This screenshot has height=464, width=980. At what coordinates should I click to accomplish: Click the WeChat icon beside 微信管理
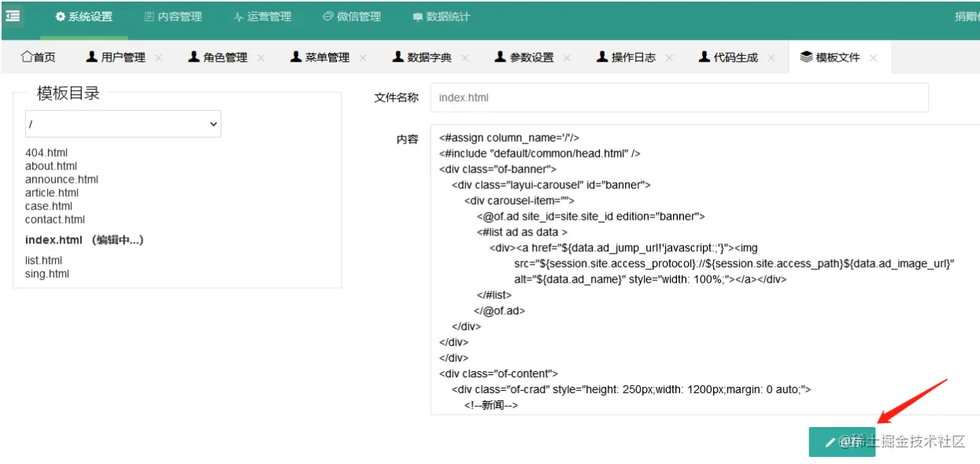click(328, 17)
